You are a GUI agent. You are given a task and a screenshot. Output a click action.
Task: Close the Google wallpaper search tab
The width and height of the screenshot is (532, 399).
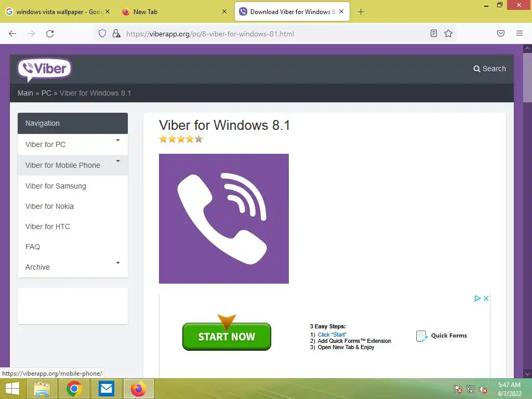pyautogui.click(x=108, y=11)
